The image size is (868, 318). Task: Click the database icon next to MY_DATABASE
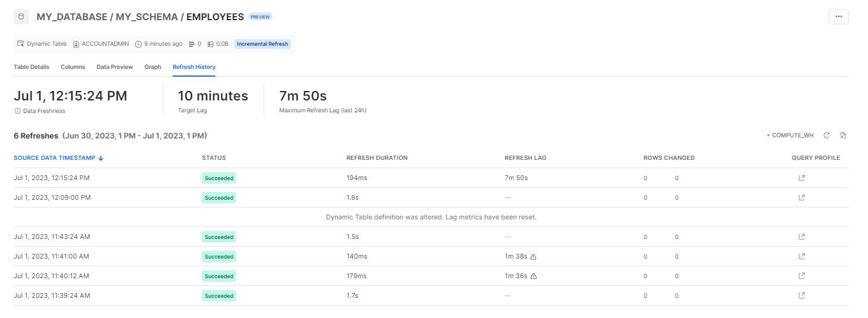click(21, 17)
